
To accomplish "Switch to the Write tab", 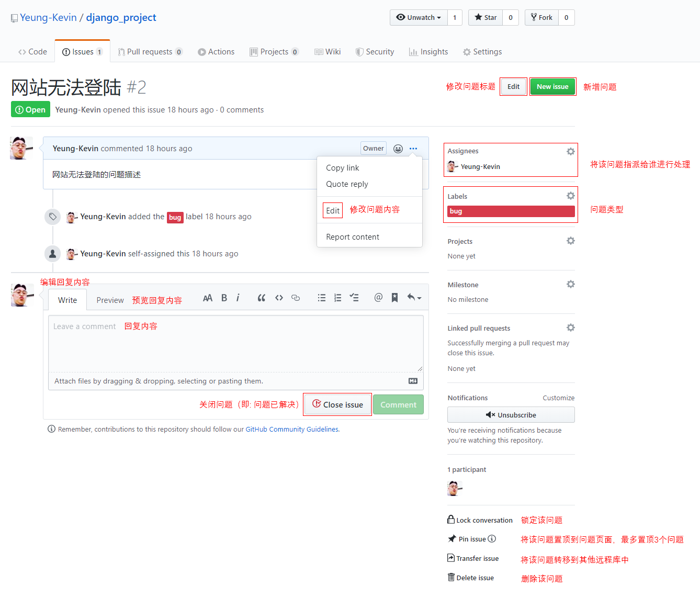I will click(x=67, y=300).
